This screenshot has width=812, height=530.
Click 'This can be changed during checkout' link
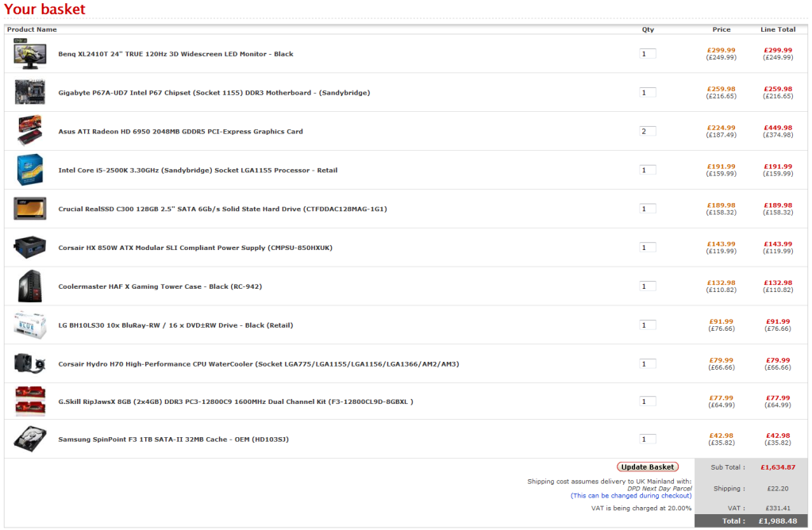click(x=631, y=496)
